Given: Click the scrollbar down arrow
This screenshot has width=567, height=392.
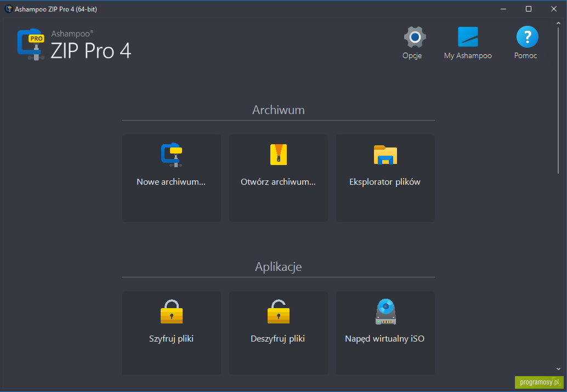Looking at the screenshot, I should click(558, 369).
